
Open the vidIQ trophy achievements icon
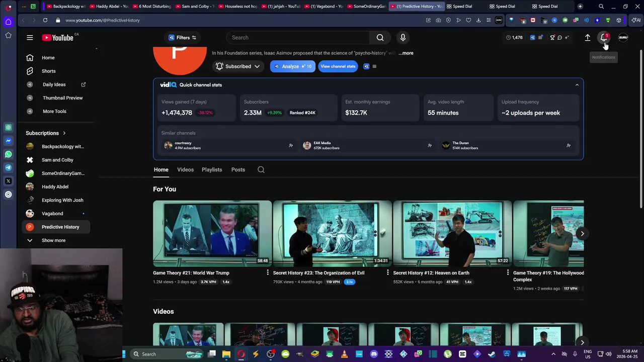552,38
